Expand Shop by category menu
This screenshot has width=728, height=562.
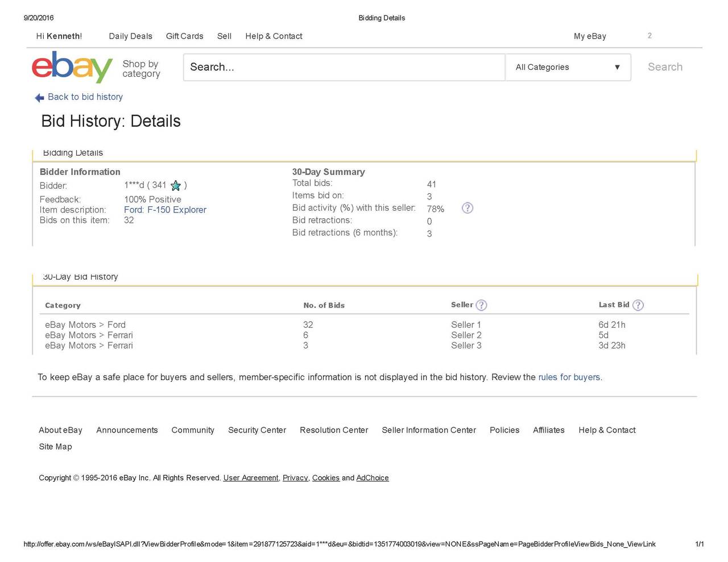[141, 69]
